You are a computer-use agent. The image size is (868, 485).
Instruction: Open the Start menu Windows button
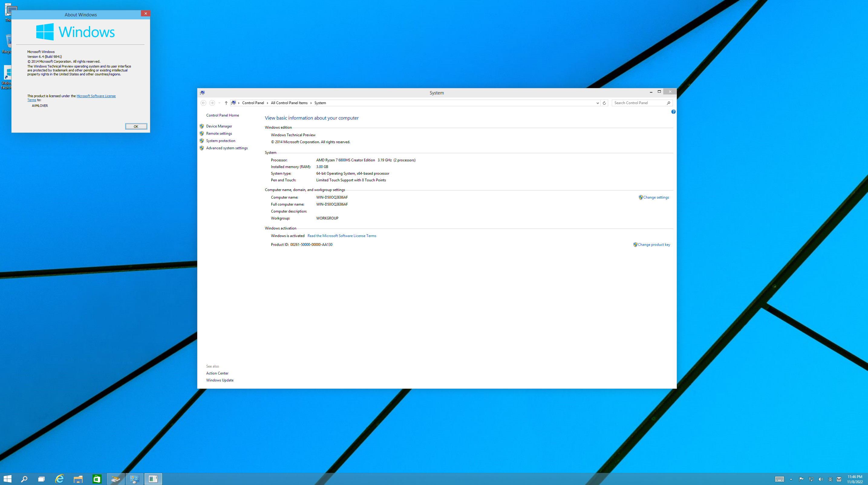(x=8, y=479)
